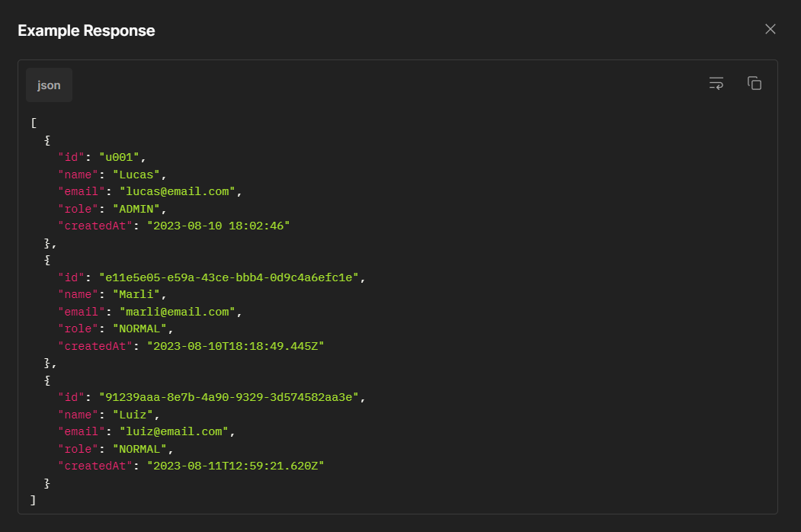Select the json language label
Screen dimensions: 801x532
click(48, 85)
